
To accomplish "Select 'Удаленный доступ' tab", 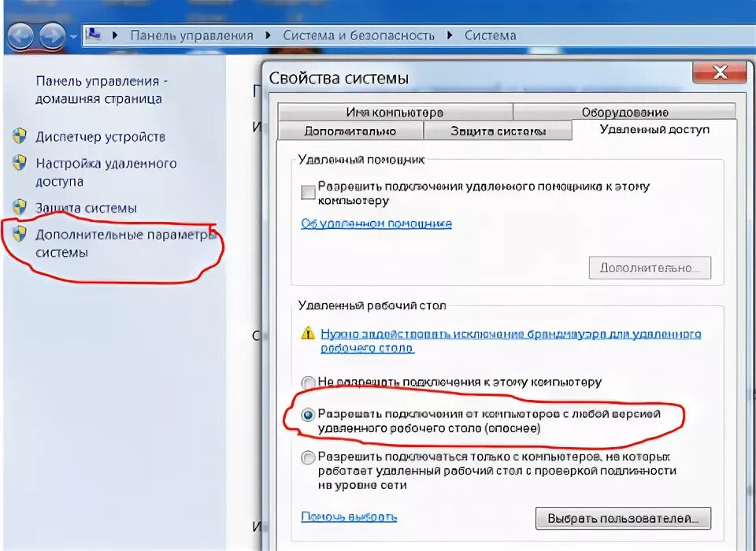I will point(654,129).
